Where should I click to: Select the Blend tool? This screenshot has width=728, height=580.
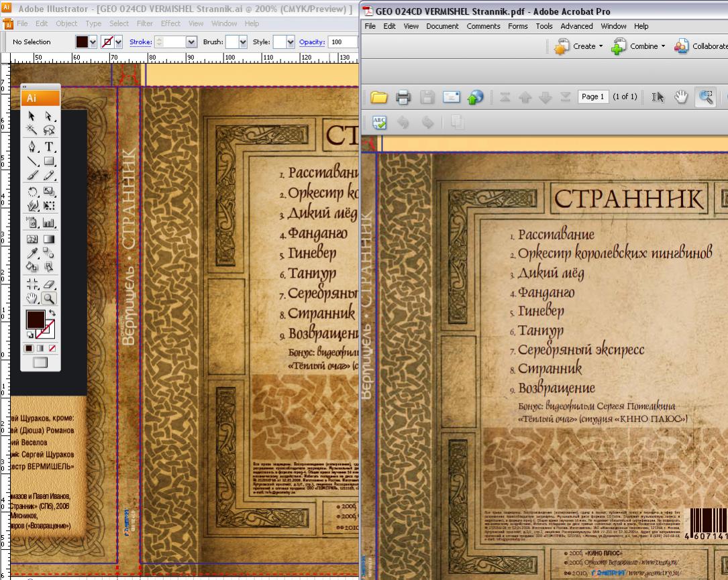(x=48, y=253)
